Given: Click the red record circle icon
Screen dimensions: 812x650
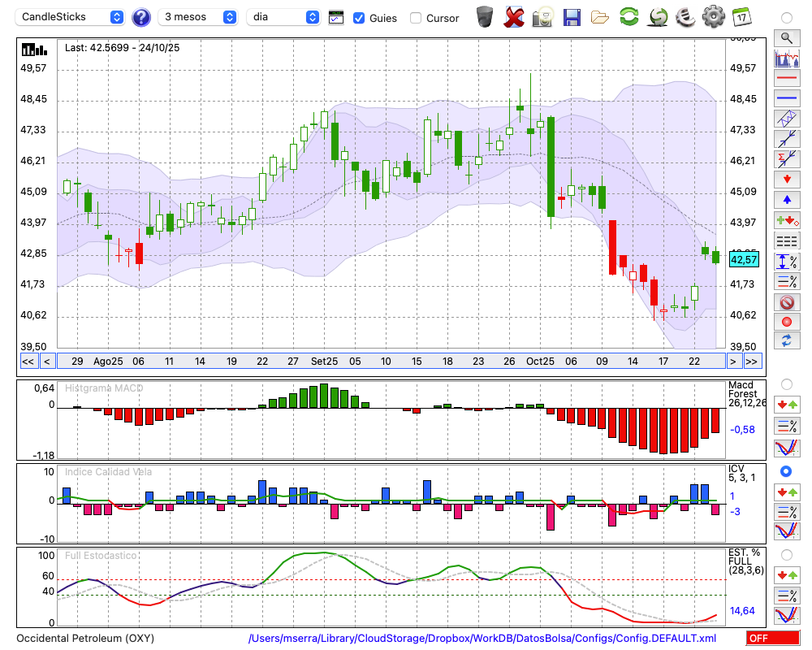Looking at the screenshot, I should (x=787, y=322).
